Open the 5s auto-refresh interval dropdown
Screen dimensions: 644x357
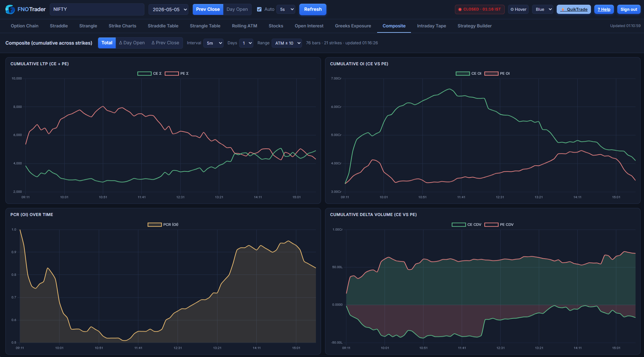pos(286,9)
